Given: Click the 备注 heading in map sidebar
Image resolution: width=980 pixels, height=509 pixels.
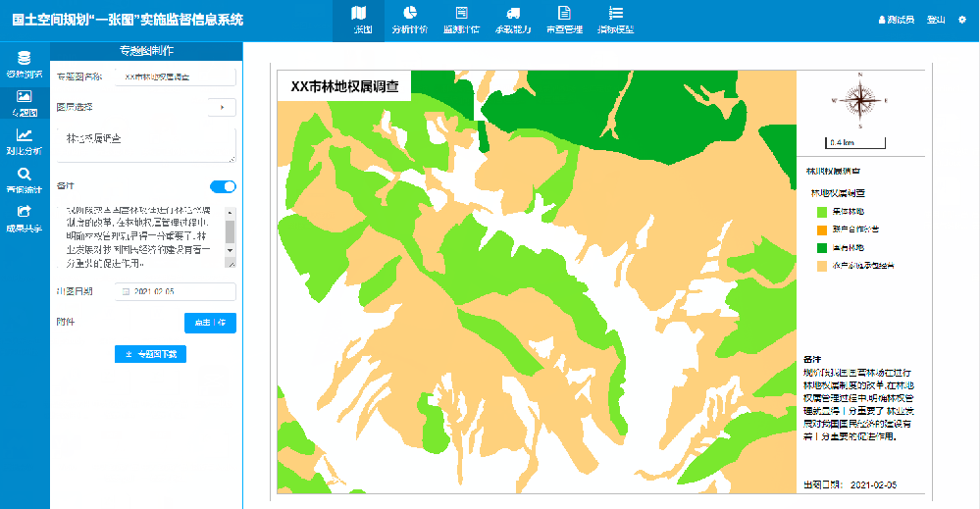Looking at the screenshot, I should [x=812, y=360].
